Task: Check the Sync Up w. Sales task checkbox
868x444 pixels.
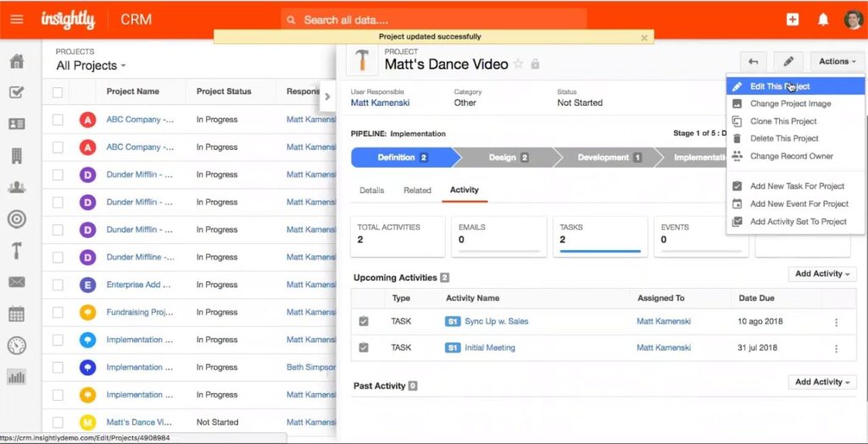Action: pos(364,322)
